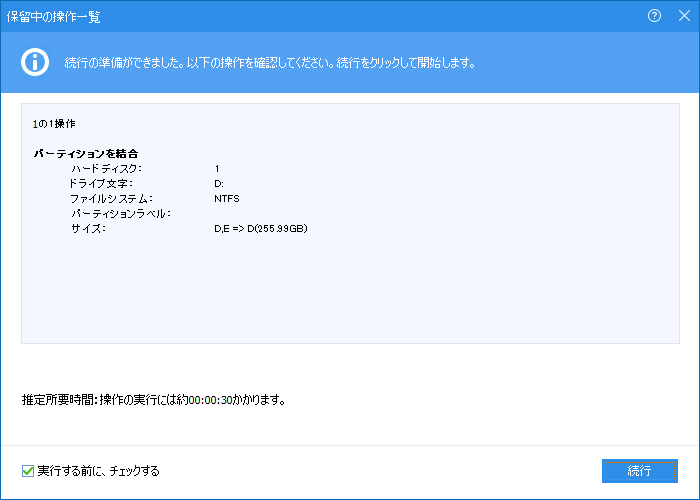The image size is (700, 500).
Task: Click the パーティションラベル label
Action: 121,213
